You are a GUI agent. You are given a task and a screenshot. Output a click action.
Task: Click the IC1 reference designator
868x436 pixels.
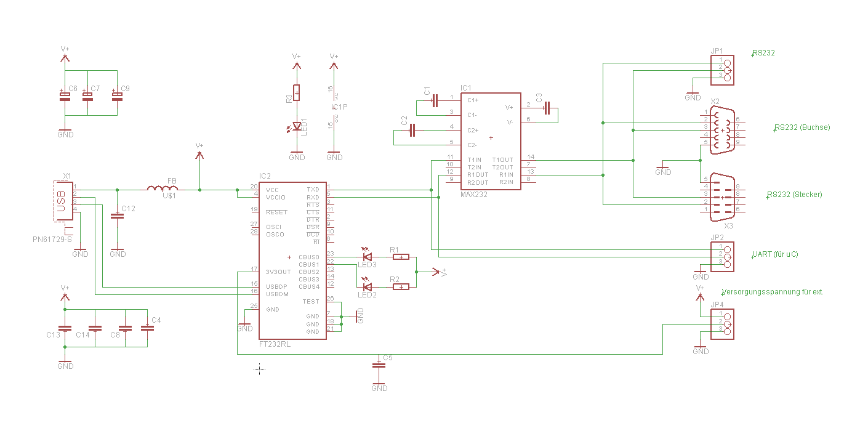click(x=466, y=87)
